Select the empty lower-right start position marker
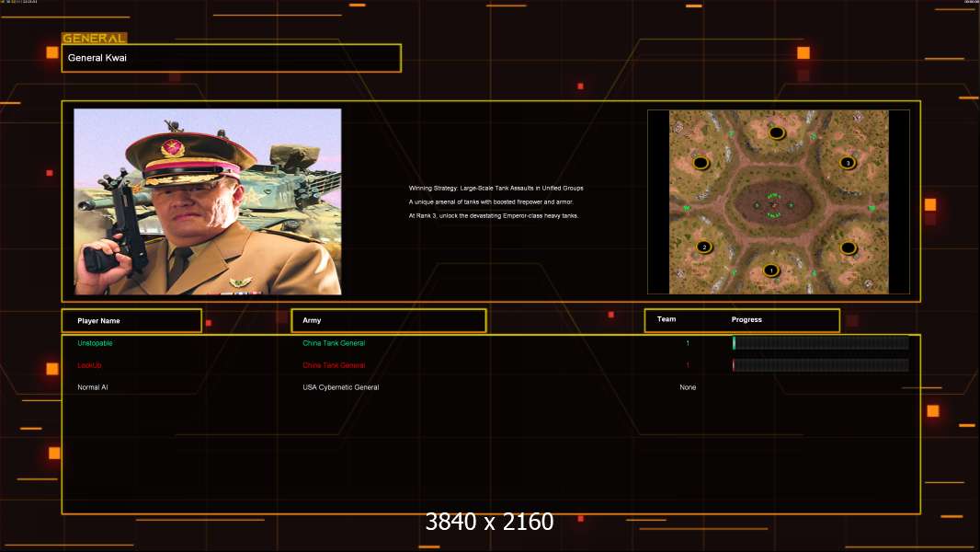Screen dimensions: 980x552 tap(849, 247)
